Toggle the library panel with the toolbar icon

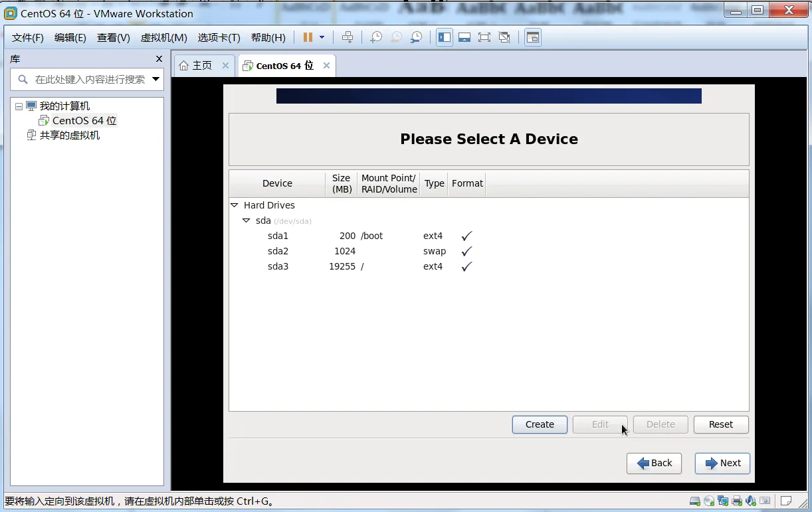pos(445,37)
